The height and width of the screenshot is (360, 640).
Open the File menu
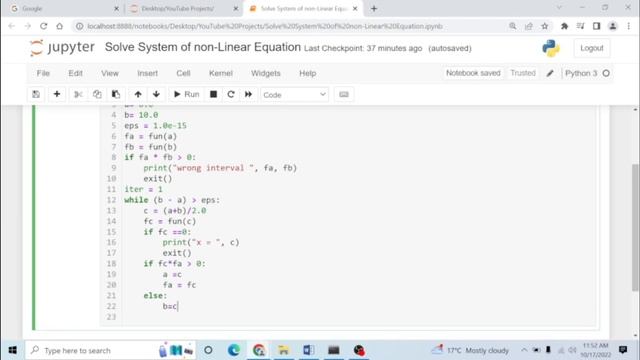pos(43,73)
